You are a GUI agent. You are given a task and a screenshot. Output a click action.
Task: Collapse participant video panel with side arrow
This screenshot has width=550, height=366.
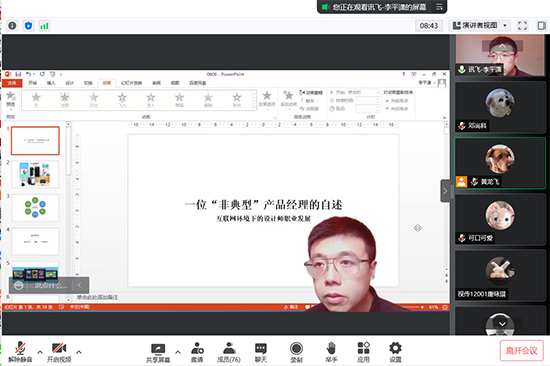point(445,191)
